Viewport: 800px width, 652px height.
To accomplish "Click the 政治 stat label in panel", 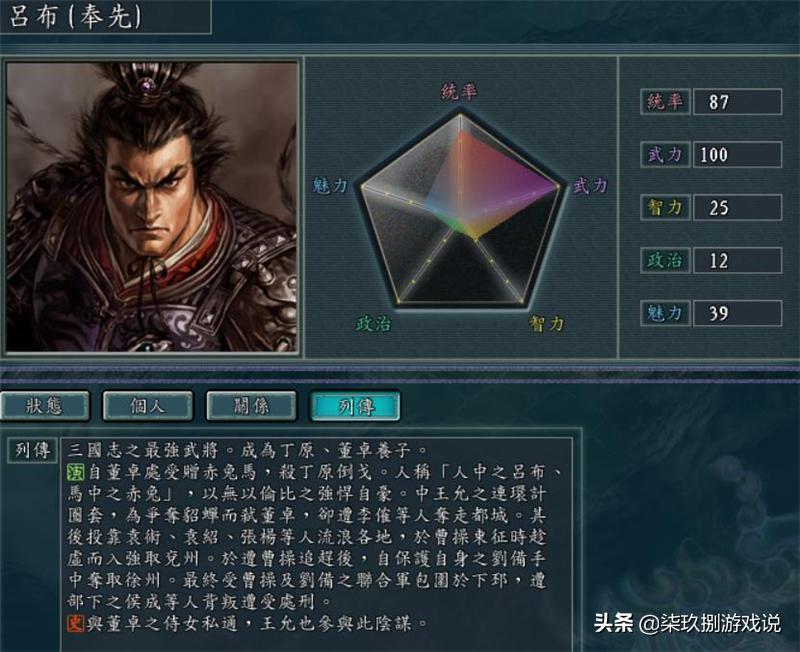I will click(665, 260).
